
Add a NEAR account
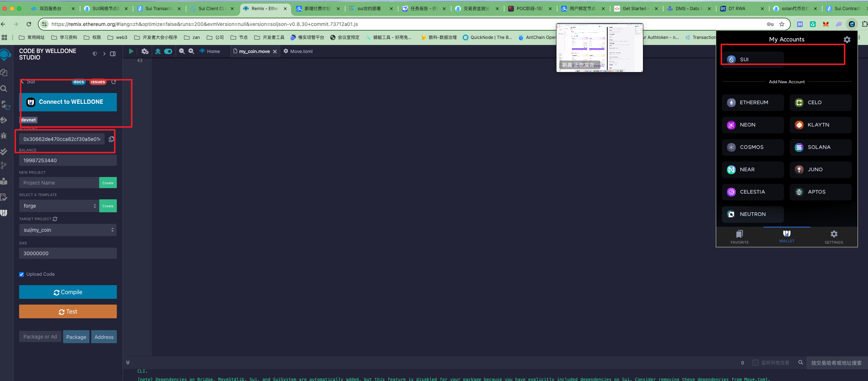click(x=753, y=169)
